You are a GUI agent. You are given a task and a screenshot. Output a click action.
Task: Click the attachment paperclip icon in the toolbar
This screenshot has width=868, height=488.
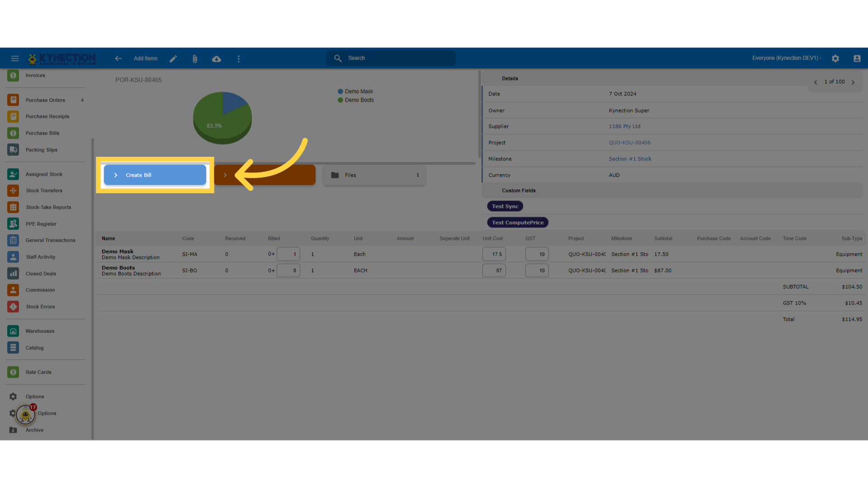click(x=194, y=59)
